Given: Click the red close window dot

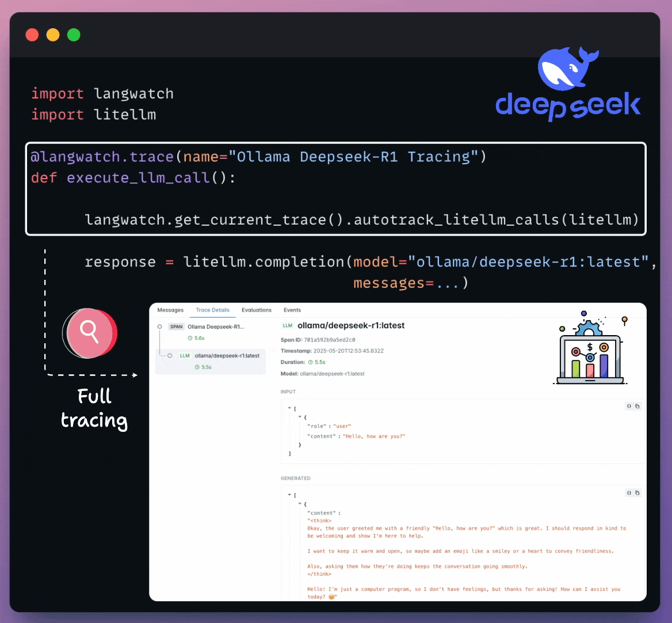Looking at the screenshot, I should coord(32,35).
